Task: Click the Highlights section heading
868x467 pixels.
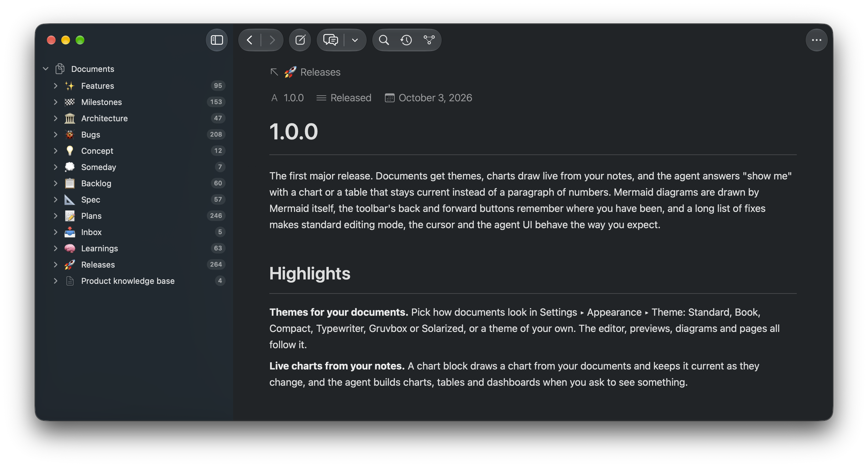Action: (310, 273)
